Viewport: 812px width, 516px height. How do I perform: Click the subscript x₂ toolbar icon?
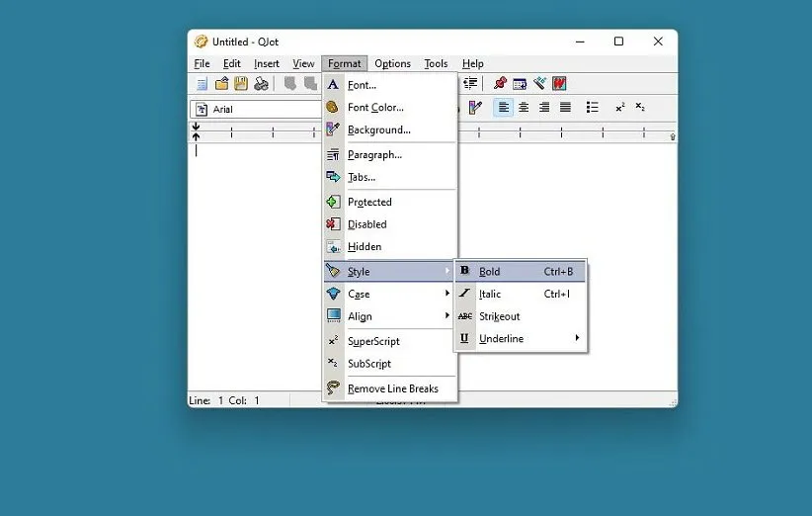(640, 108)
